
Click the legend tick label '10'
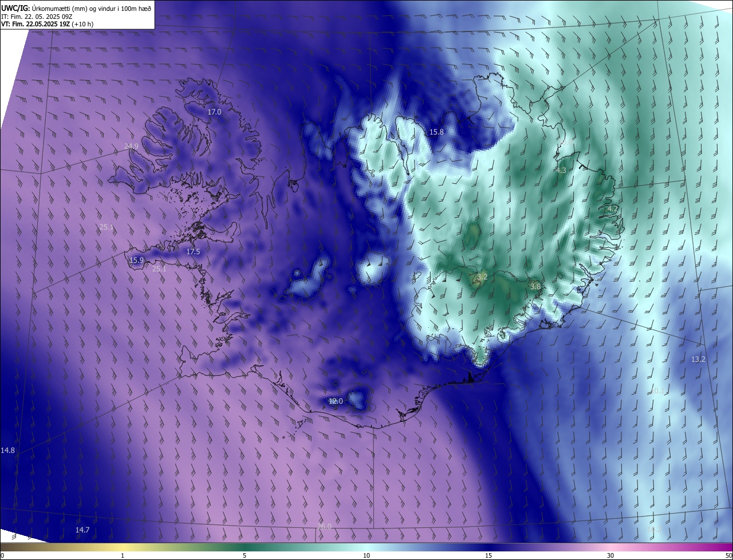tap(366, 555)
